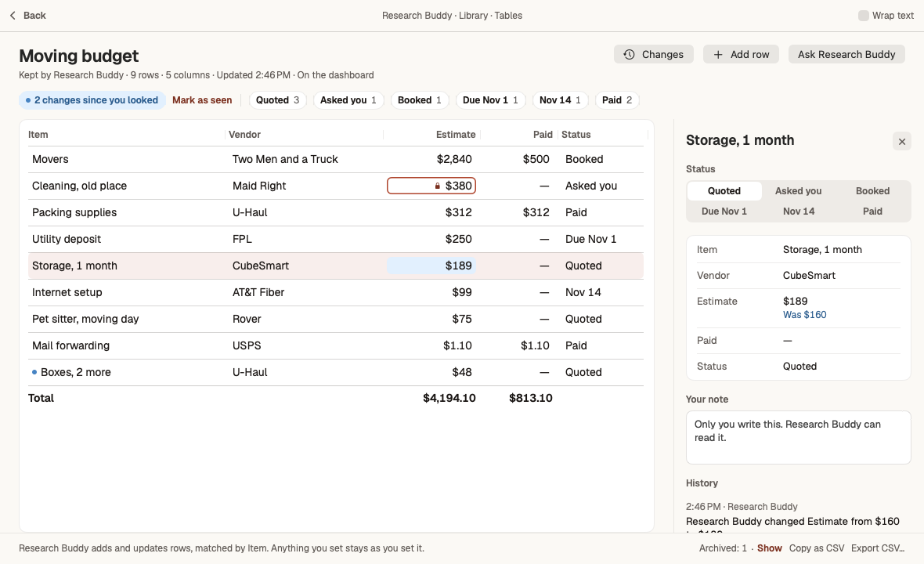Select the Internet setup row
This screenshot has height=564, width=924.
[x=336, y=292]
